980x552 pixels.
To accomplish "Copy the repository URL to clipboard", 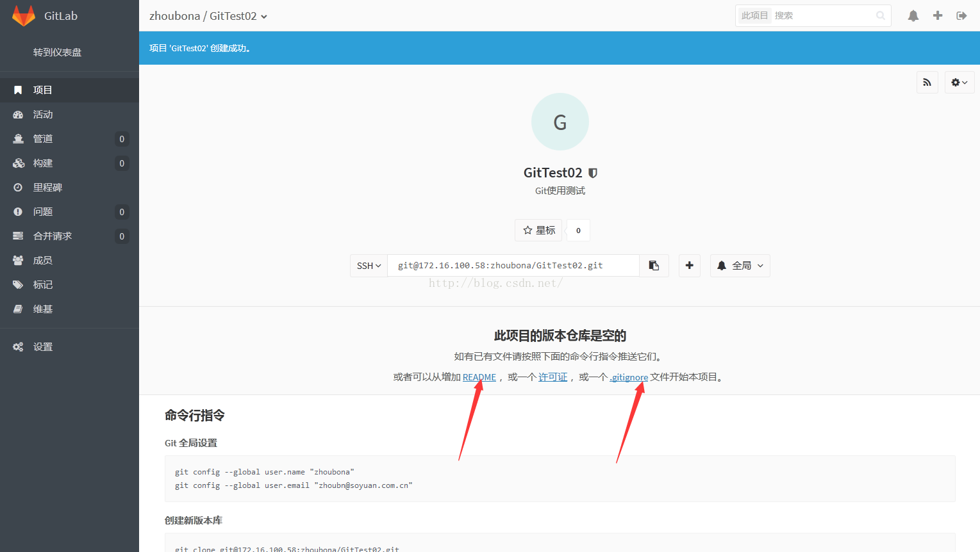I will click(654, 266).
